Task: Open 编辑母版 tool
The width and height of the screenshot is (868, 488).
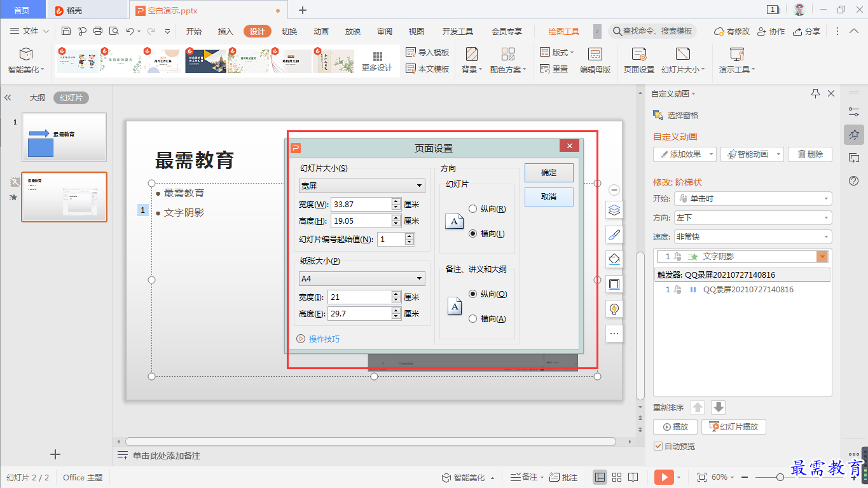Action: (595, 61)
